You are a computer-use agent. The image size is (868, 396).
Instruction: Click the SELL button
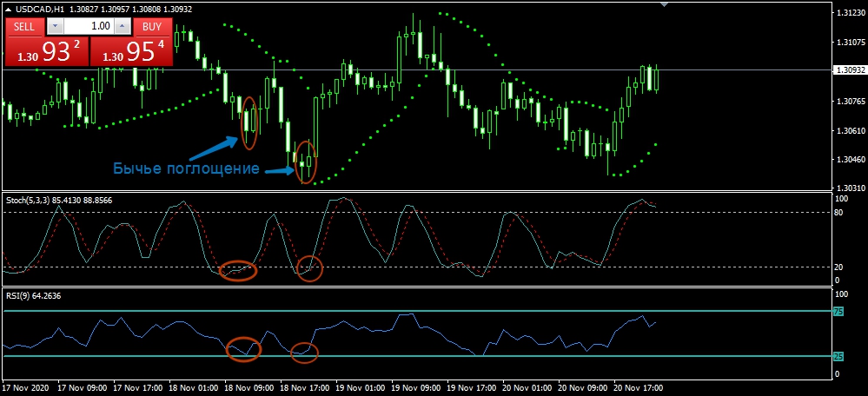coord(24,26)
